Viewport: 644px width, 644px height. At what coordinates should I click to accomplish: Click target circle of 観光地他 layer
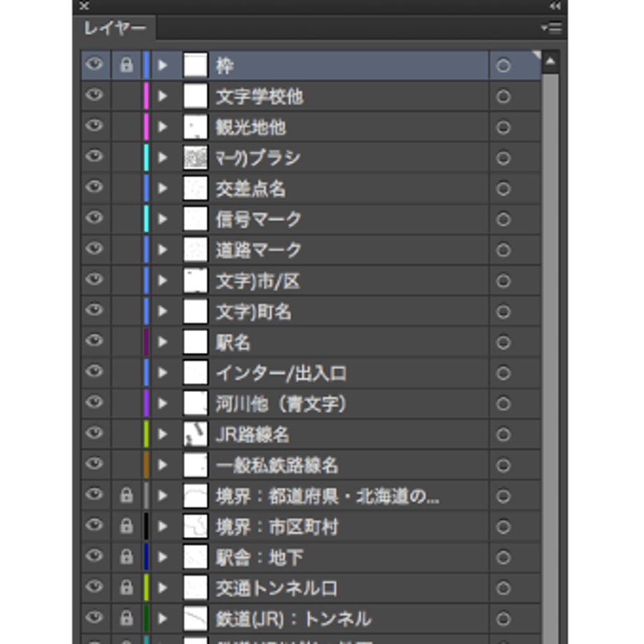(503, 127)
